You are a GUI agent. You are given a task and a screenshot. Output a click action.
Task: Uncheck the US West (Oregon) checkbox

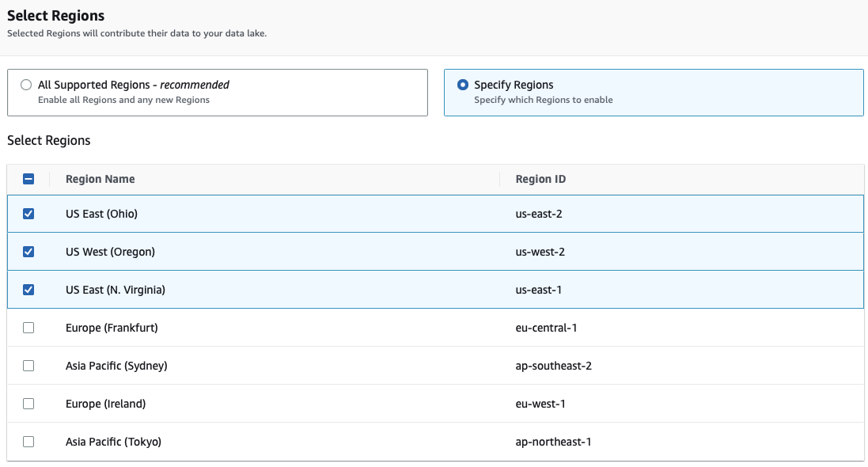click(x=28, y=252)
